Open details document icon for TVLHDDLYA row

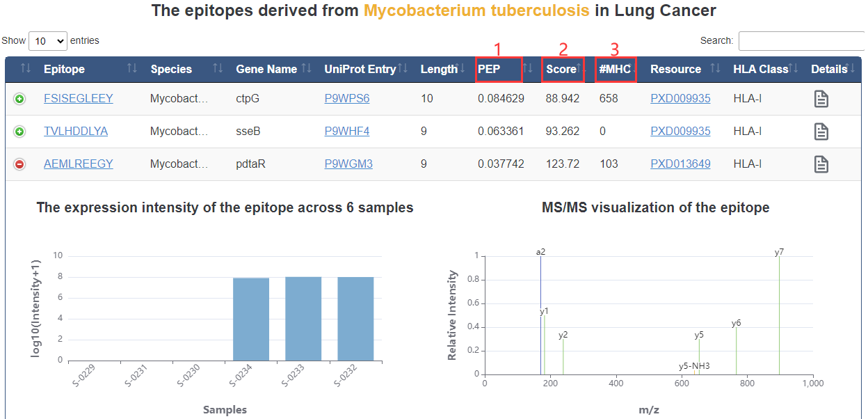coord(821,132)
